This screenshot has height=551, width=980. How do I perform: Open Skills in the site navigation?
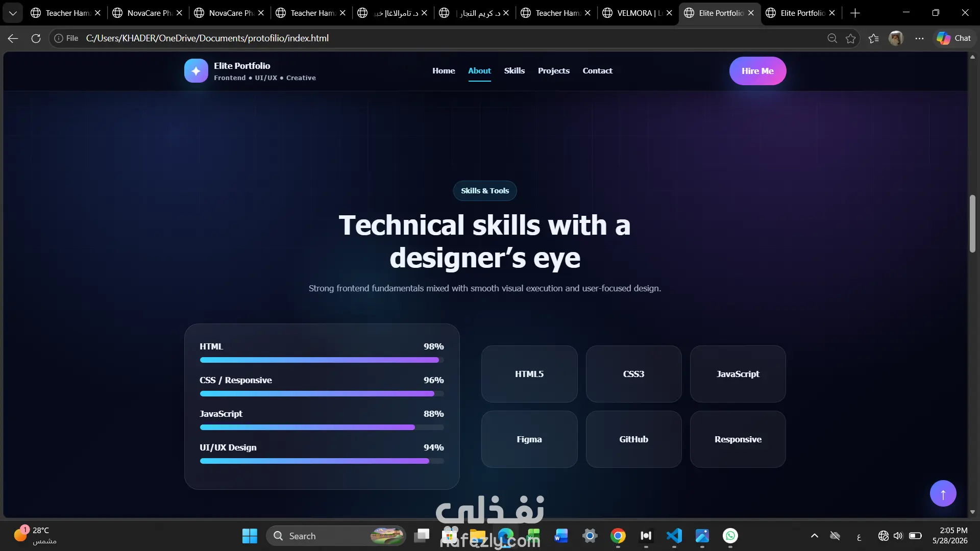tap(514, 71)
